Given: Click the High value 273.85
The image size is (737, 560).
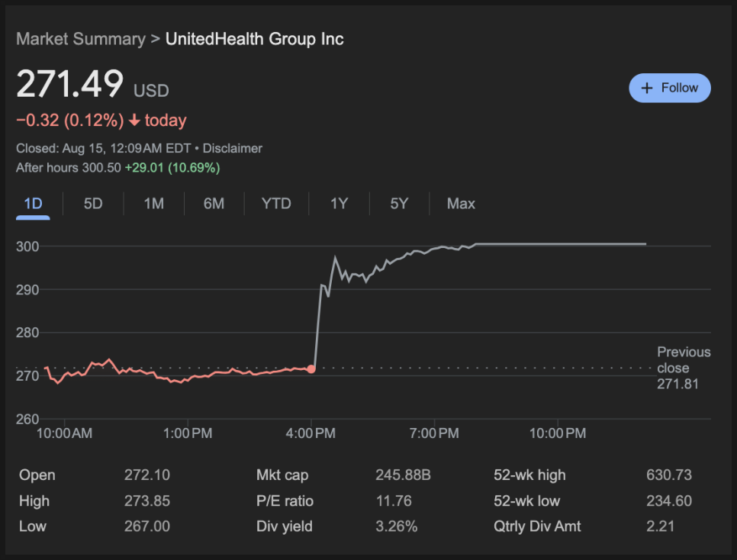Looking at the screenshot, I should tap(147, 500).
